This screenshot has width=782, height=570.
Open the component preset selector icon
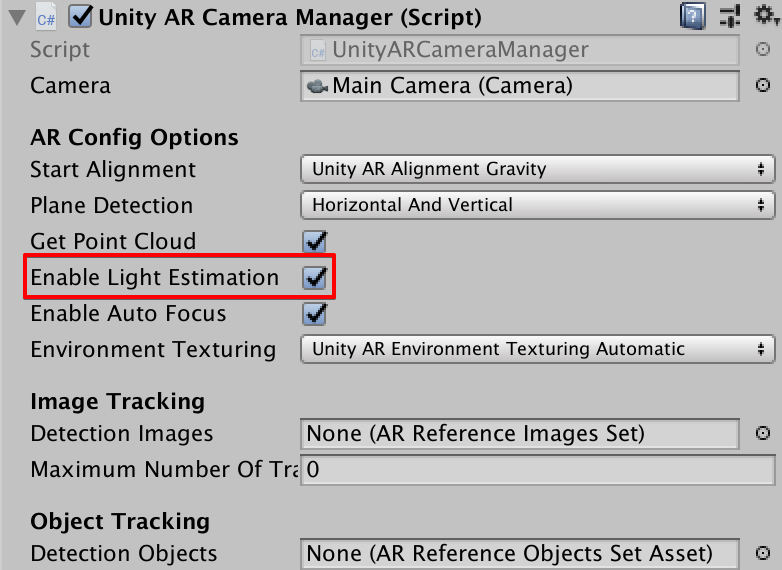coord(730,16)
